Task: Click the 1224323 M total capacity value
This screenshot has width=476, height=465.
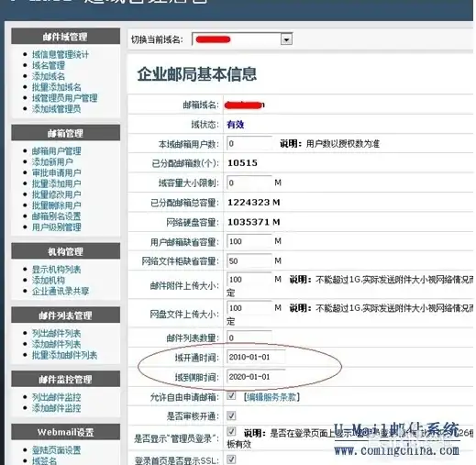Action: 254,203
